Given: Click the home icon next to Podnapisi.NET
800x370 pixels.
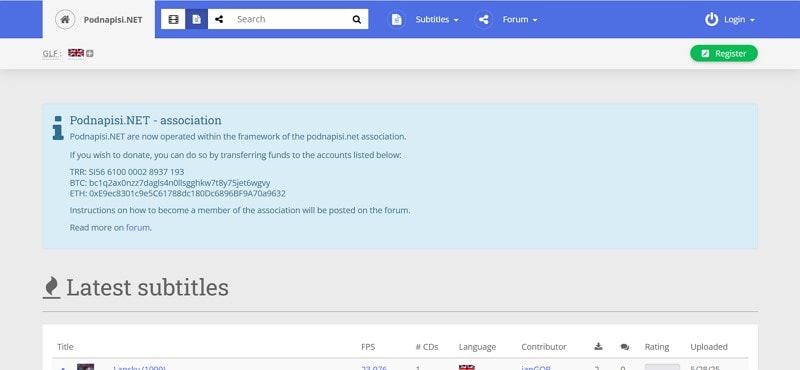Looking at the screenshot, I should tap(65, 19).
